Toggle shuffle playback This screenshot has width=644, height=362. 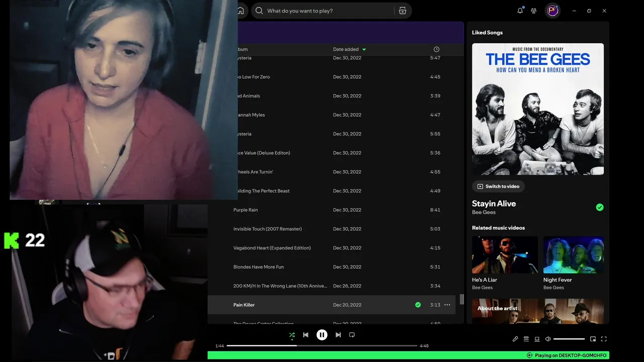(x=292, y=335)
